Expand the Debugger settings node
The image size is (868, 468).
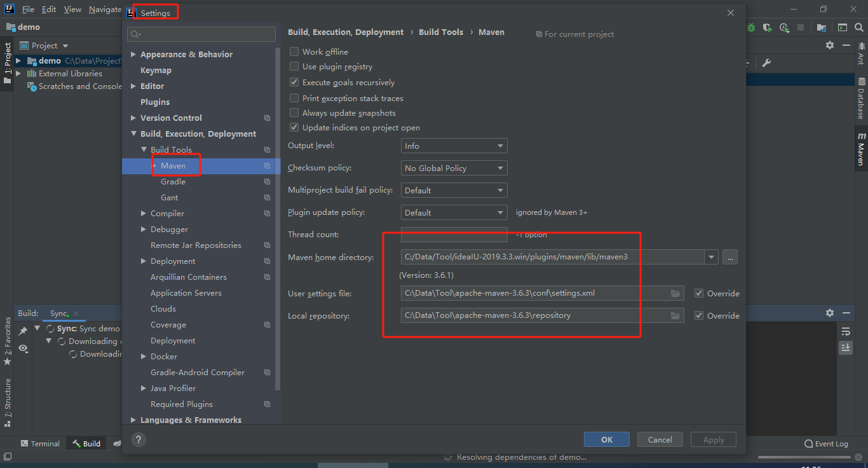pos(144,229)
